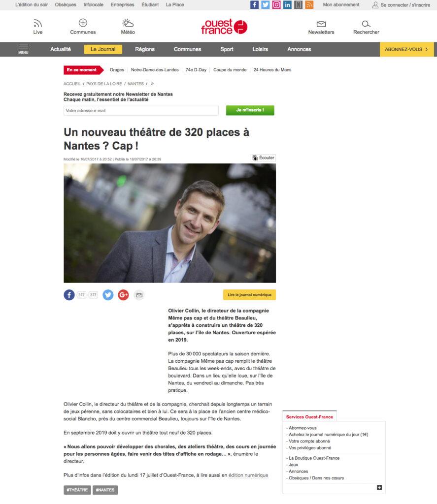
Task: Expand Services Ouest-France plus icon
Action: (x=379, y=488)
